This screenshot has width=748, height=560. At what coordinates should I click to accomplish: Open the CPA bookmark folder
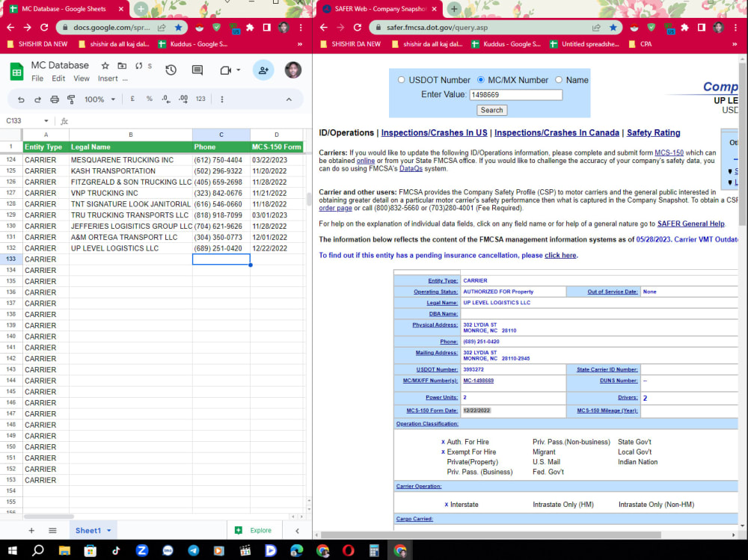[640, 44]
